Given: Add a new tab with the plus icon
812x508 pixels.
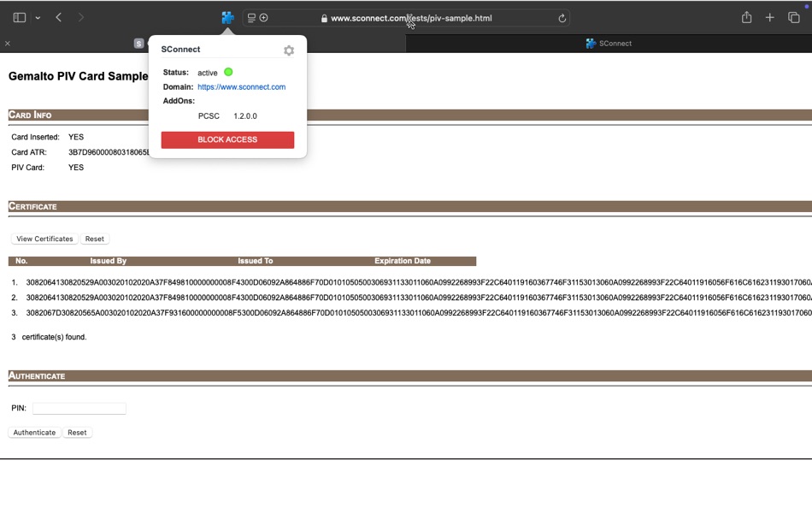Looking at the screenshot, I should tap(769, 18).
